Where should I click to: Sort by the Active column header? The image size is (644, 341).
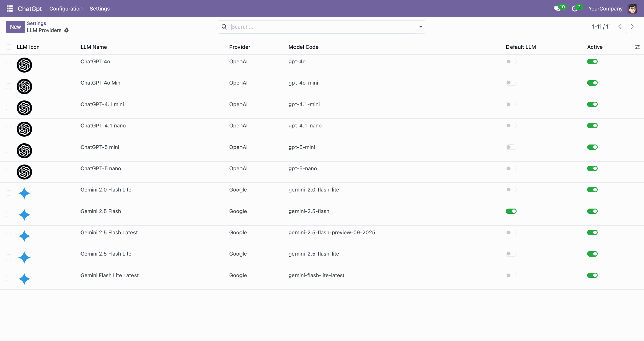pos(595,47)
